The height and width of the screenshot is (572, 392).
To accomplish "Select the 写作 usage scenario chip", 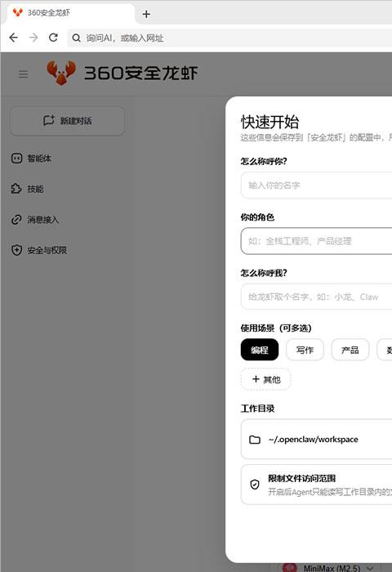I will point(305,350).
